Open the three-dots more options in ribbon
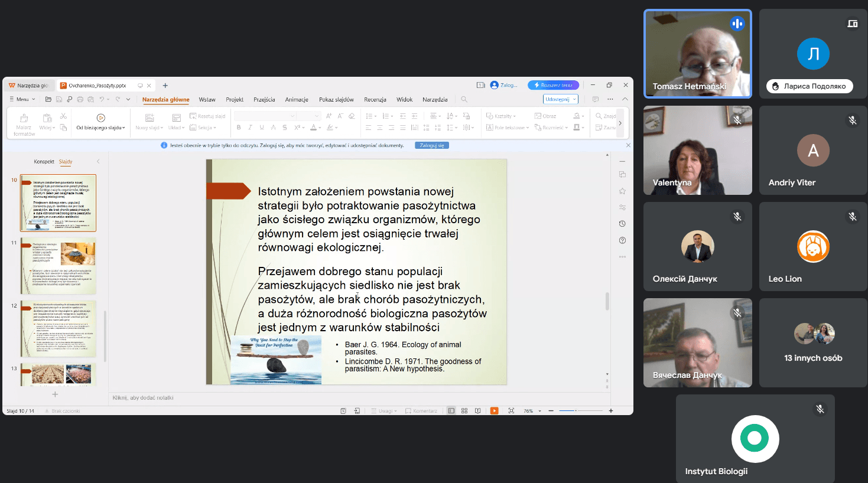Viewport: 868px width, 483px height. point(610,99)
